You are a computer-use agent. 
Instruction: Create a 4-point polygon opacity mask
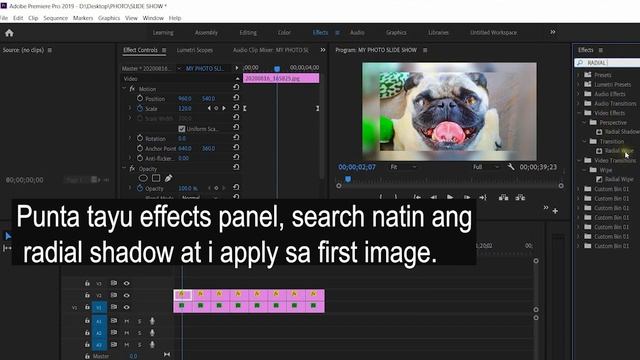pos(156,178)
